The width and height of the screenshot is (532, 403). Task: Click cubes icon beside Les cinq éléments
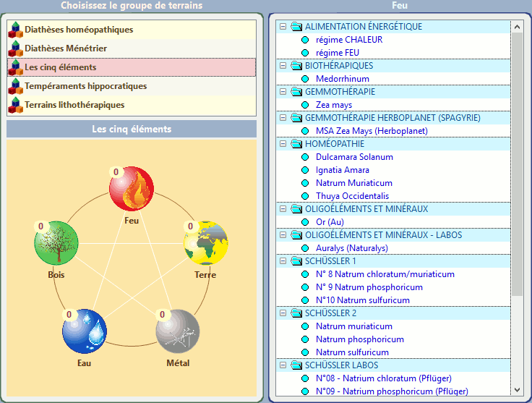pyautogui.click(x=15, y=67)
